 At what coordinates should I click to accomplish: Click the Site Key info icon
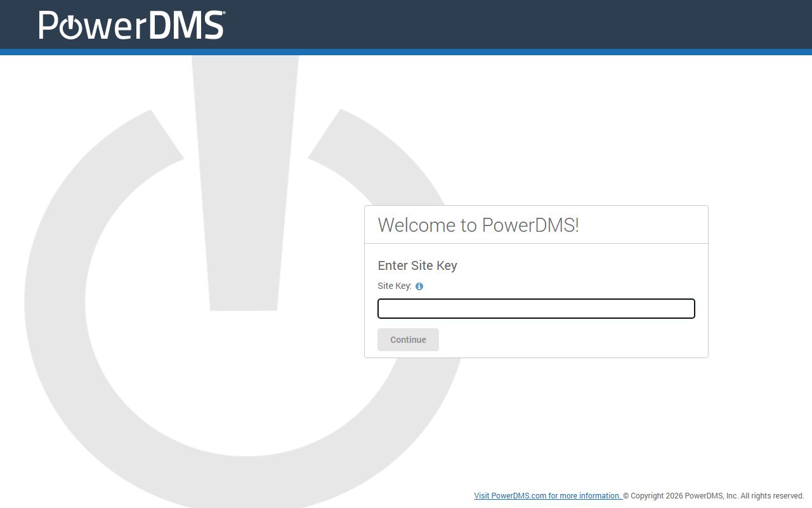[419, 286]
